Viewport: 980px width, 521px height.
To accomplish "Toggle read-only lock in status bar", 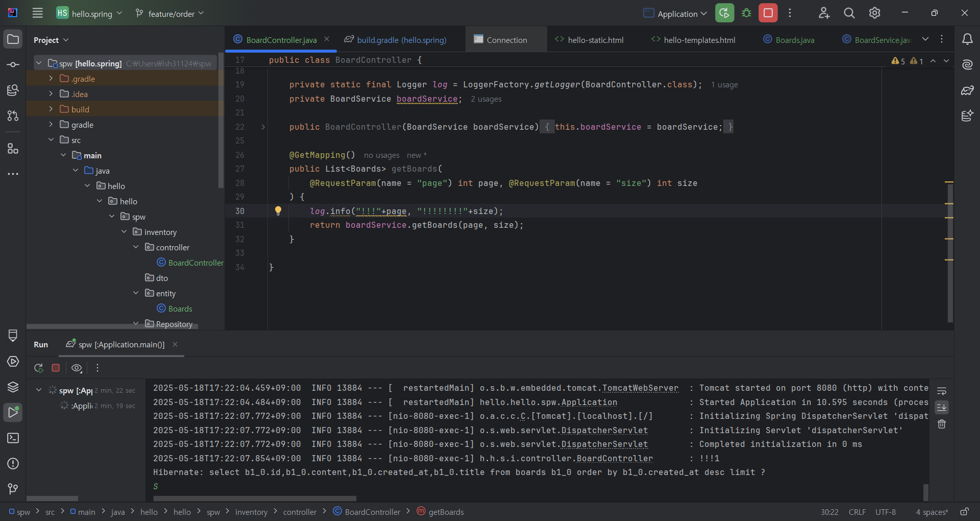I will (965, 512).
